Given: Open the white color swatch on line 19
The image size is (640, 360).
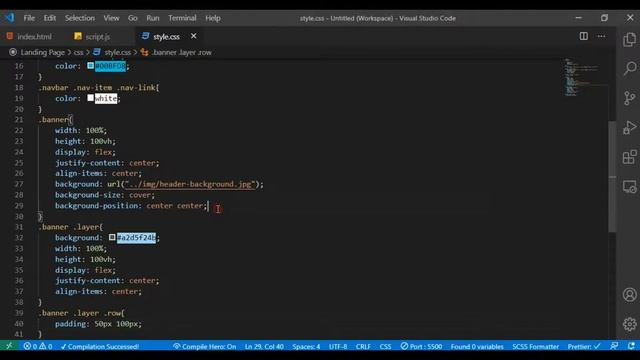Looking at the screenshot, I should (91, 98).
